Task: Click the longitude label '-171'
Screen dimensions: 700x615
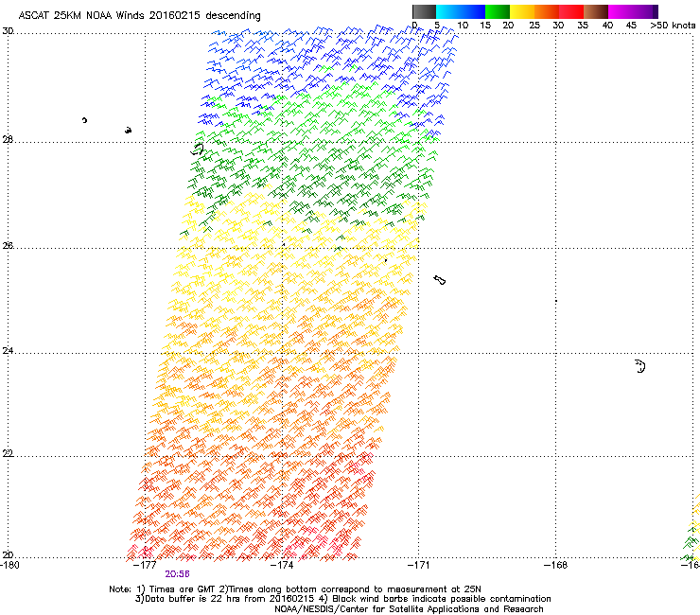Action: click(419, 566)
